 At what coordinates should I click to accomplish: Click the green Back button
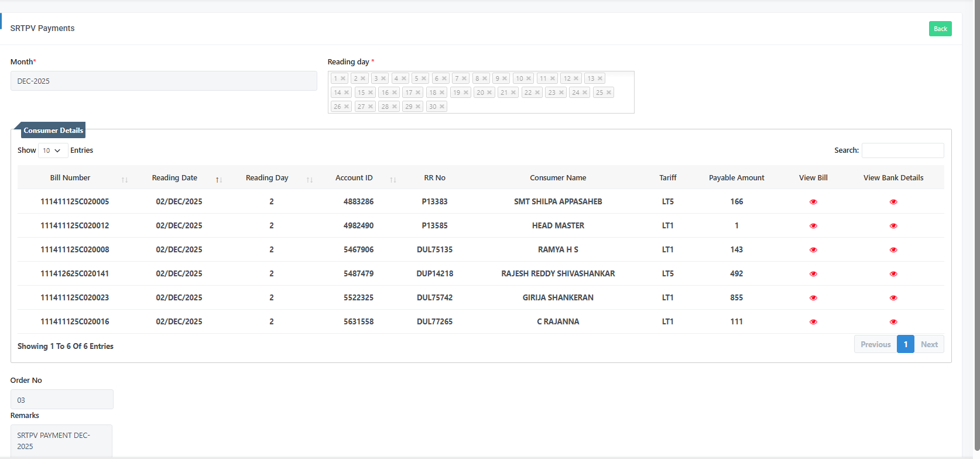(x=940, y=29)
